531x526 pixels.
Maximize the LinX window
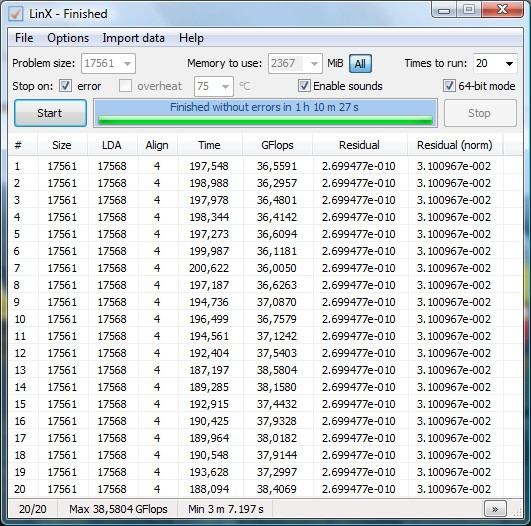click(469, 10)
